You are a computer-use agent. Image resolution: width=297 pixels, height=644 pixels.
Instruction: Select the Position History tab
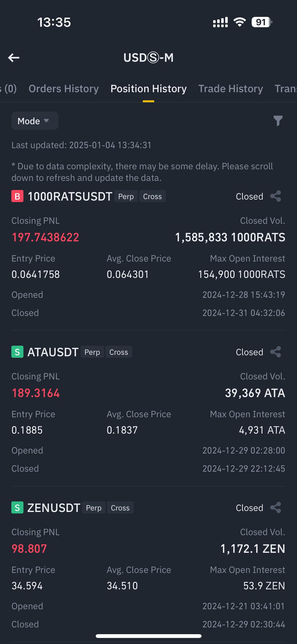148,89
